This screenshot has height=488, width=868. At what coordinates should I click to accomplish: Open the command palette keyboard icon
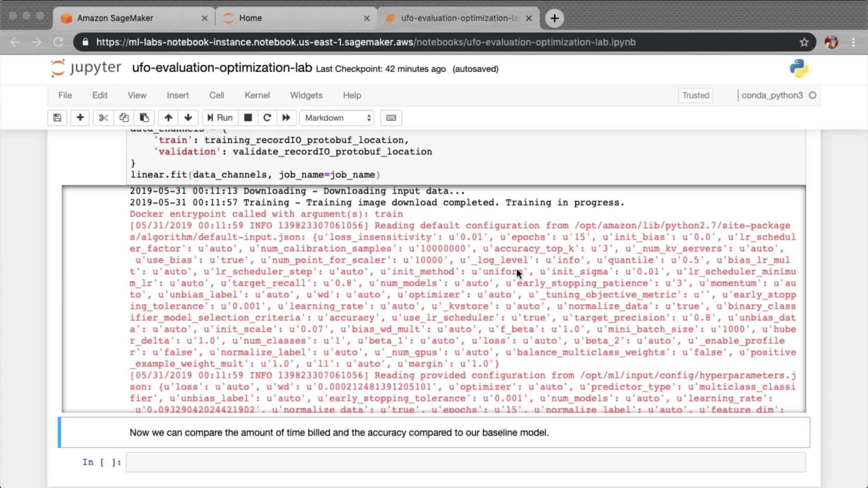[391, 118]
